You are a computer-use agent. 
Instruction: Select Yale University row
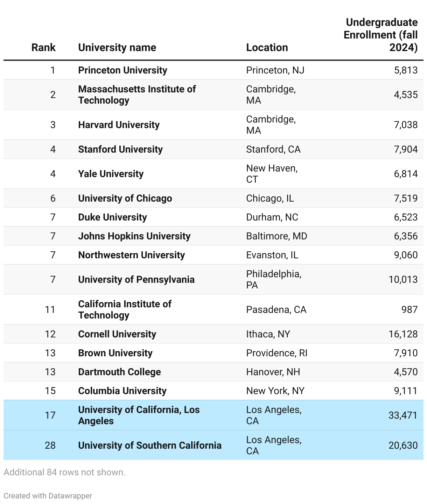point(213,174)
